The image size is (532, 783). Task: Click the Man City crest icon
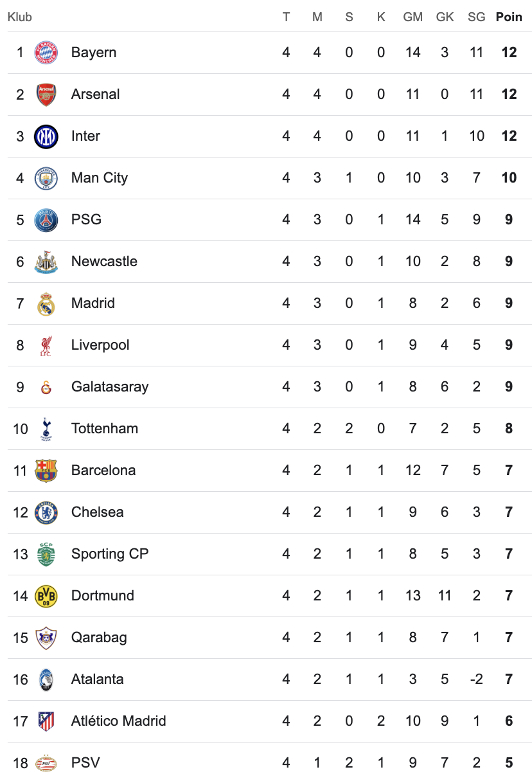click(x=46, y=178)
